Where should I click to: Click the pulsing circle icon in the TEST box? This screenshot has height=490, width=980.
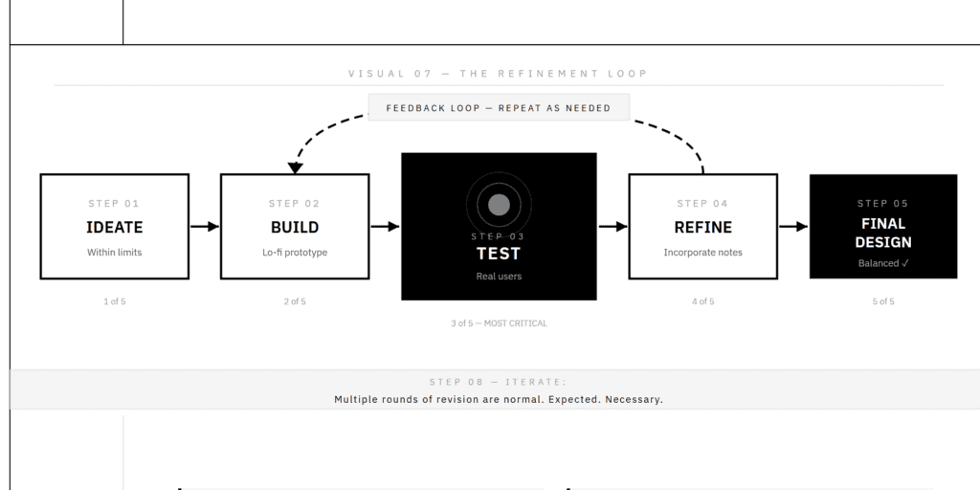point(499,205)
